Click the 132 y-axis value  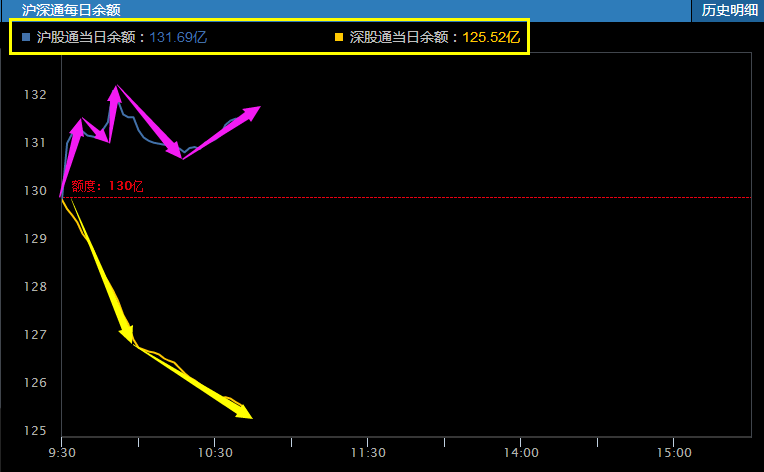[x=35, y=95]
